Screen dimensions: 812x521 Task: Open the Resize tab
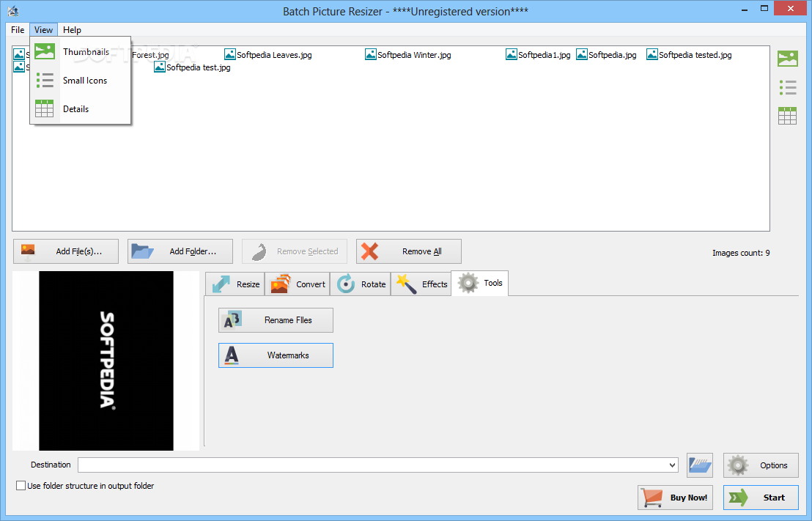[x=235, y=284]
